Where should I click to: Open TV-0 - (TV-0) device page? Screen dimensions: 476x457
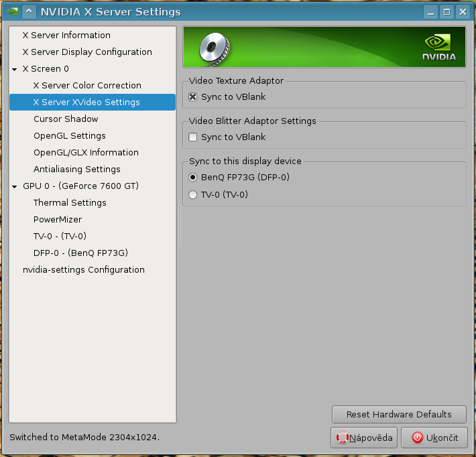(60, 236)
